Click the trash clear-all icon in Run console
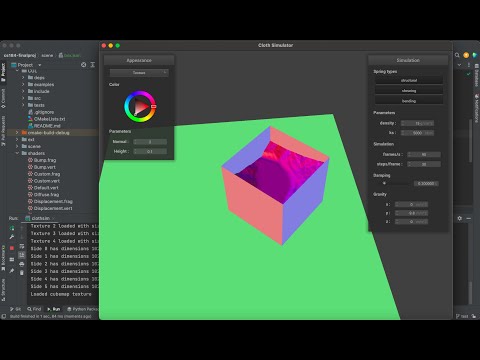The image size is (480, 360). (22, 273)
